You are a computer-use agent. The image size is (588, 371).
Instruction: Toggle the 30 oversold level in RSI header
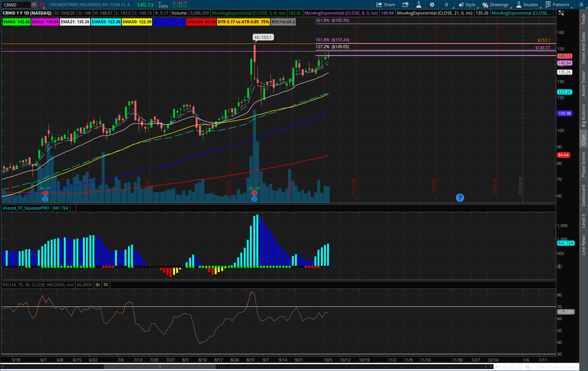[98, 284]
